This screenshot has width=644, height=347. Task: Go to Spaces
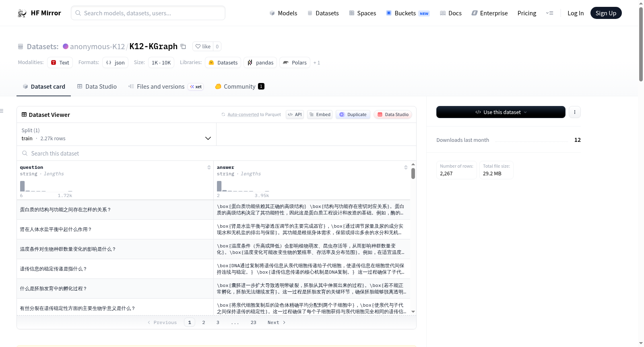pyautogui.click(x=363, y=13)
